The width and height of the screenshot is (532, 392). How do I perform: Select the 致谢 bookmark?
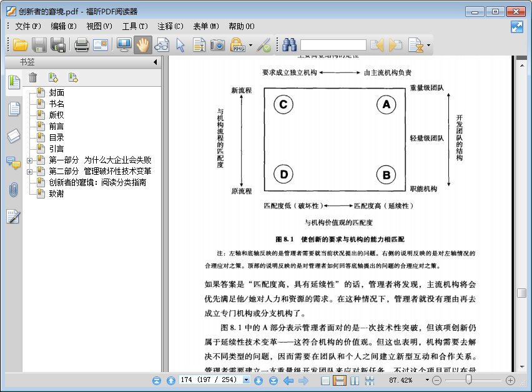click(56, 194)
